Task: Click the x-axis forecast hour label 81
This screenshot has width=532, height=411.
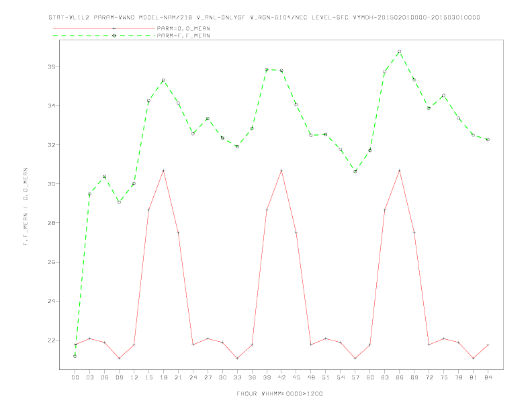Action: [474, 377]
